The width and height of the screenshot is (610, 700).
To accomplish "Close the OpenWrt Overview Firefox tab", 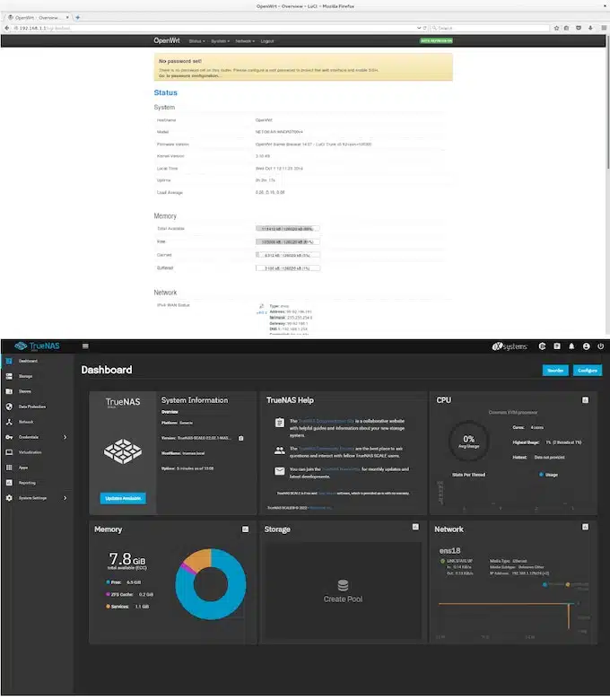I will 67,17.
